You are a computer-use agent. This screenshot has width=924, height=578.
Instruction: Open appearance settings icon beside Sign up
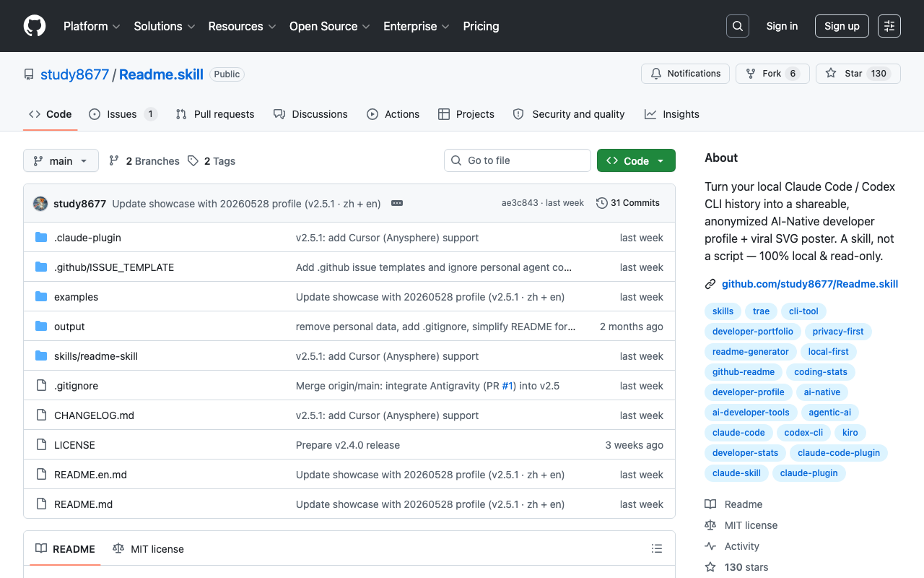[889, 26]
